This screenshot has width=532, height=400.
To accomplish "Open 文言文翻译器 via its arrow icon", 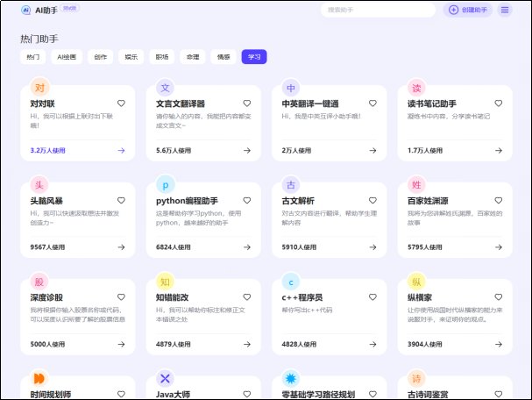I will pos(247,150).
